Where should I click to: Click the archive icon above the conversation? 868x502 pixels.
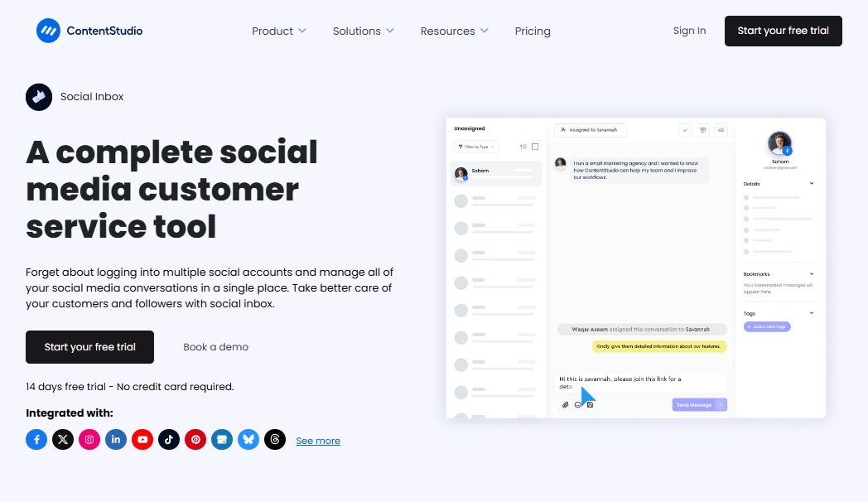coord(702,130)
